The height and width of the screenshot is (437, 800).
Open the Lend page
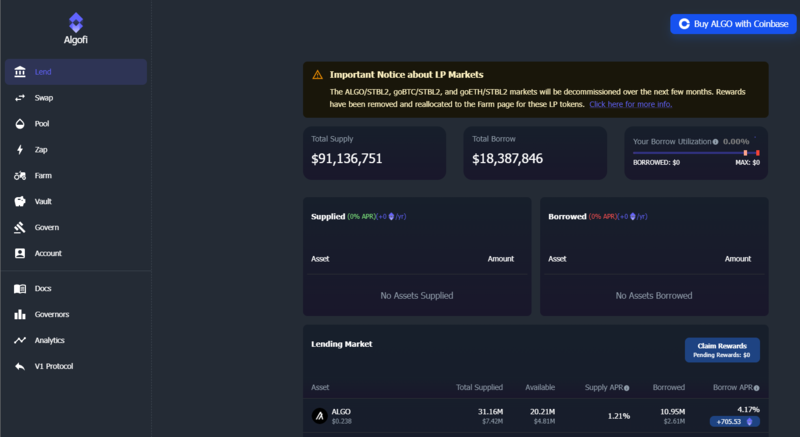pyautogui.click(x=76, y=72)
